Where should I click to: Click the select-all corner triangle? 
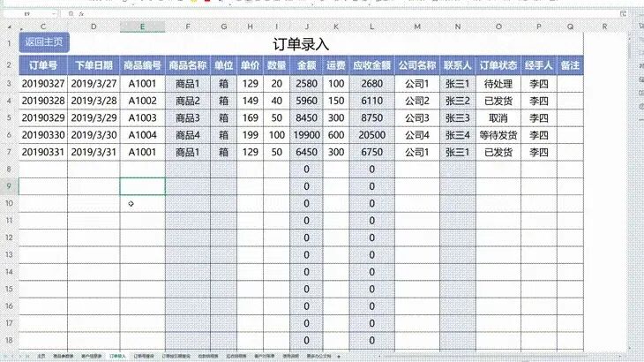[x=7, y=26]
